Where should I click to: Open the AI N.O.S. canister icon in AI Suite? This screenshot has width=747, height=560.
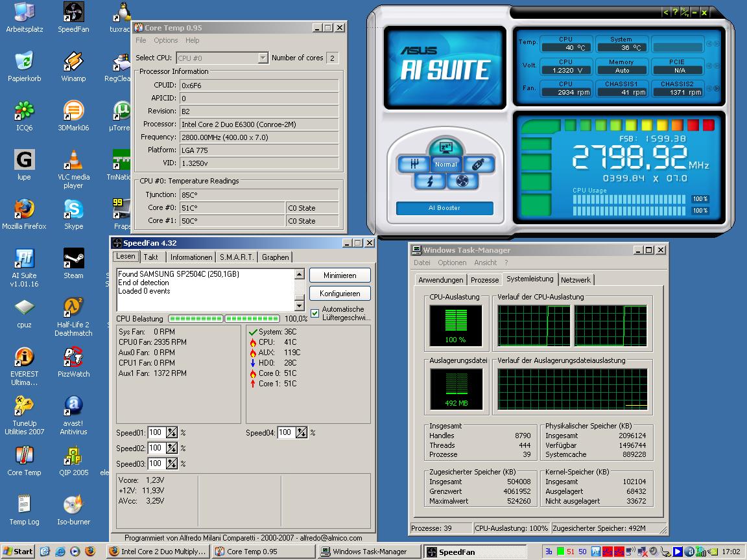coord(479,164)
